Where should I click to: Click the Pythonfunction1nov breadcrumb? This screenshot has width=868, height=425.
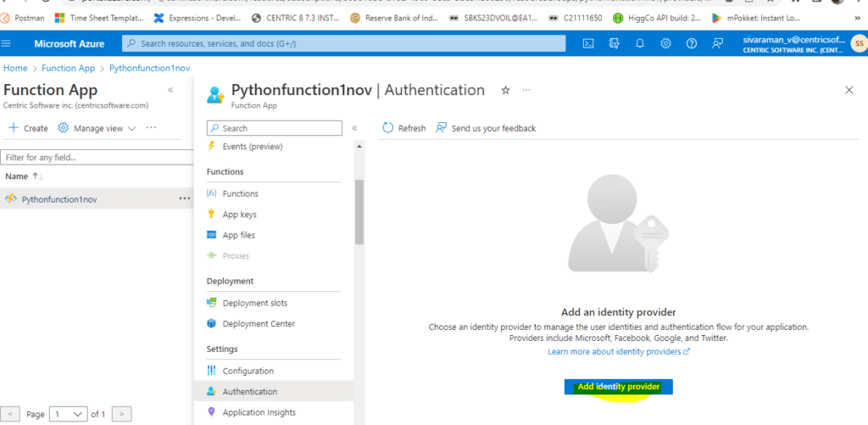pos(149,68)
